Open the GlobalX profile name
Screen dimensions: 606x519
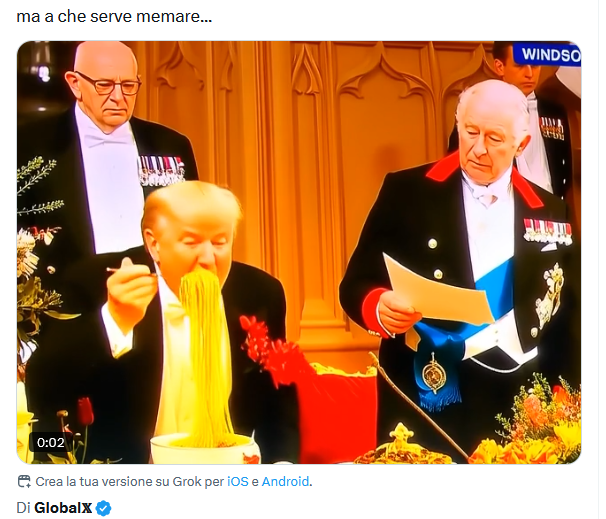(63, 508)
